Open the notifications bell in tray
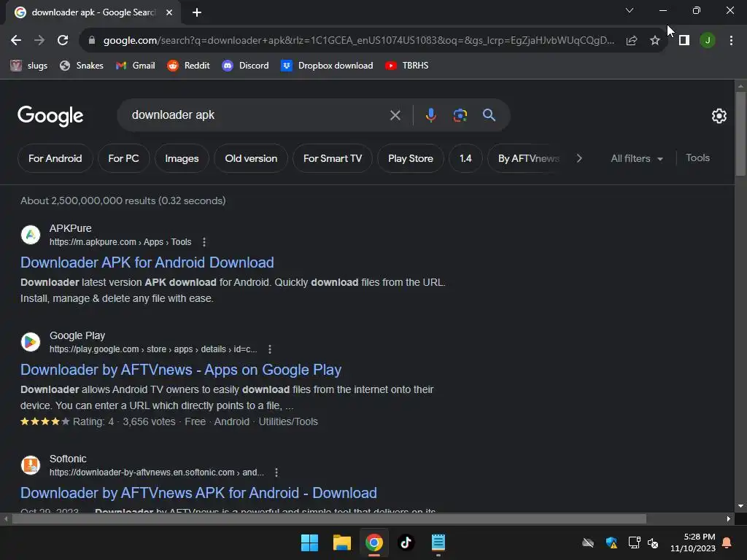This screenshot has width=747, height=560. click(x=727, y=542)
